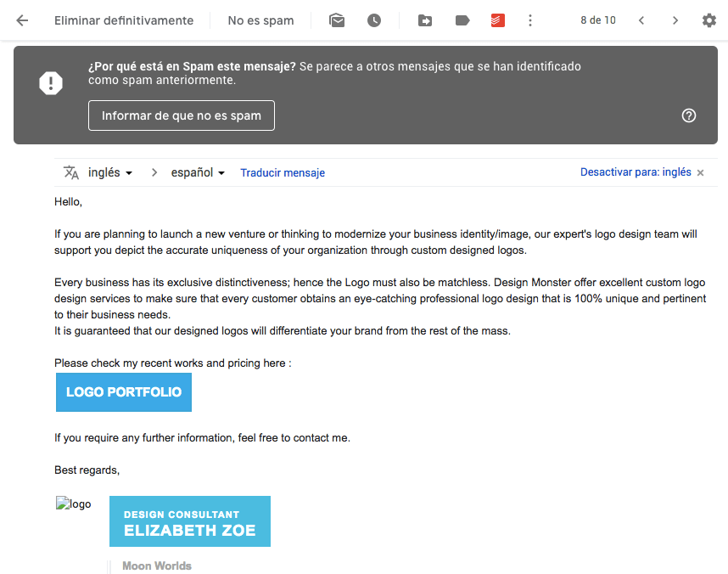
Task: Dismiss the translation bar with the ×
Action: point(700,172)
